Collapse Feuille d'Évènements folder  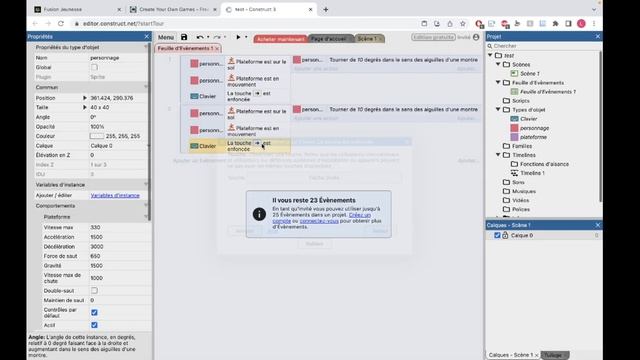(498, 82)
